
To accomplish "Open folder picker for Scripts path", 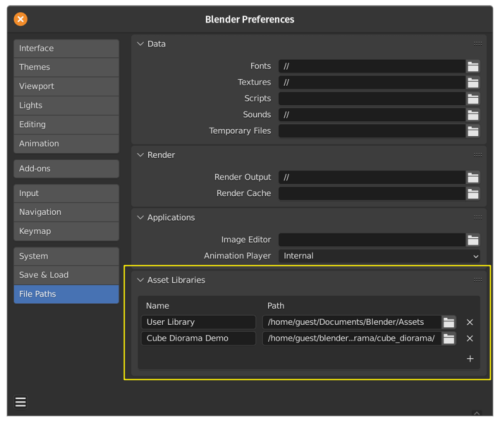I will coord(473,99).
